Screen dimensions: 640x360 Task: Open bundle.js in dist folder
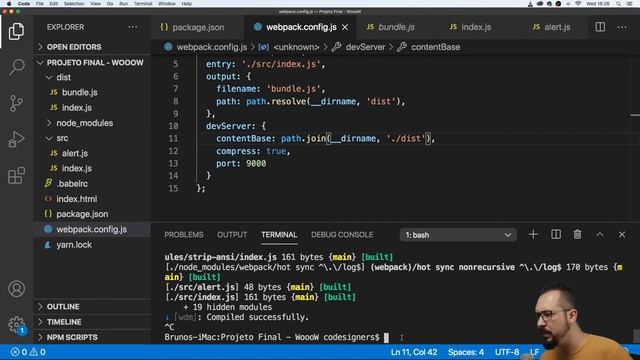click(92, 92)
